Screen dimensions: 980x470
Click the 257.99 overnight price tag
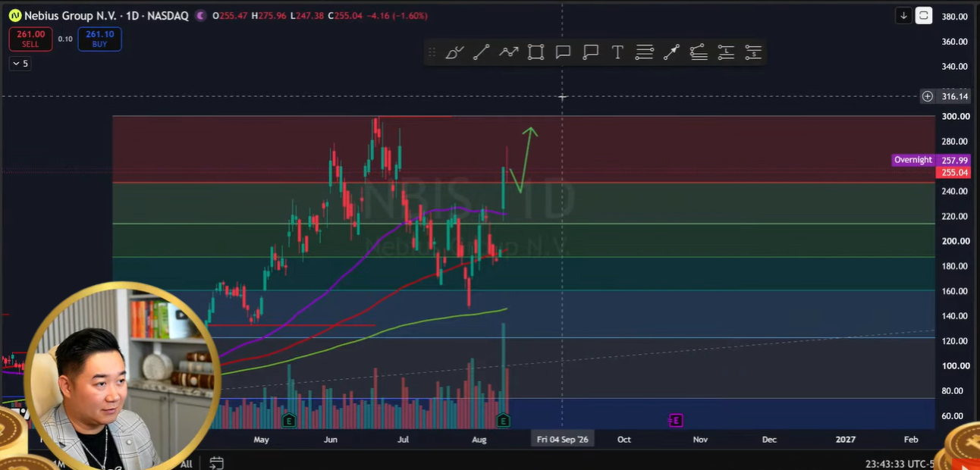click(956, 160)
